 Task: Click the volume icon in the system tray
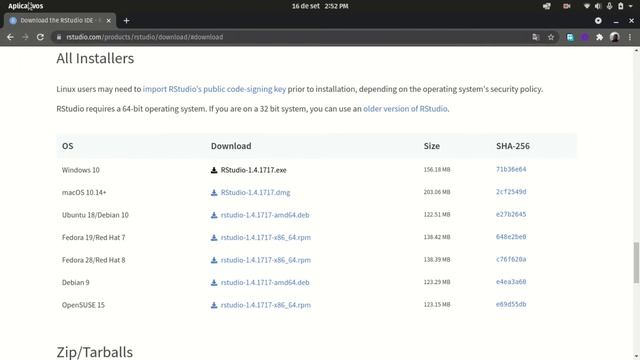598,6
